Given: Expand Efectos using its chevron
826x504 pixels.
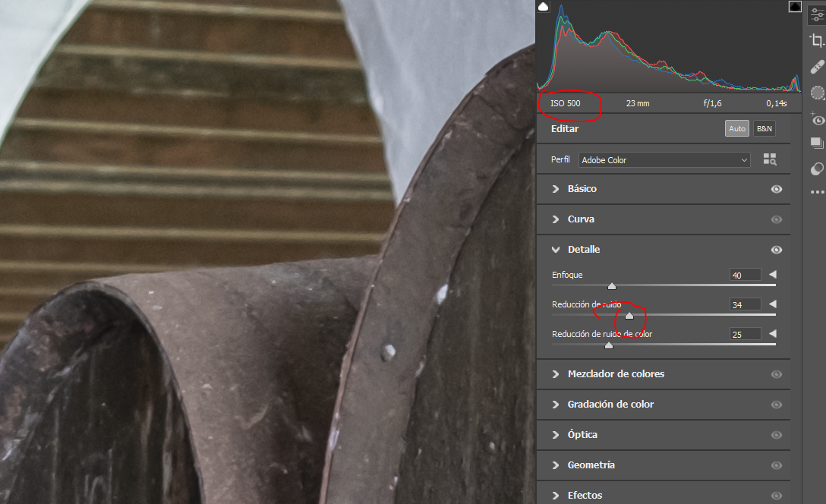Looking at the screenshot, I should (x=555, y=495).
